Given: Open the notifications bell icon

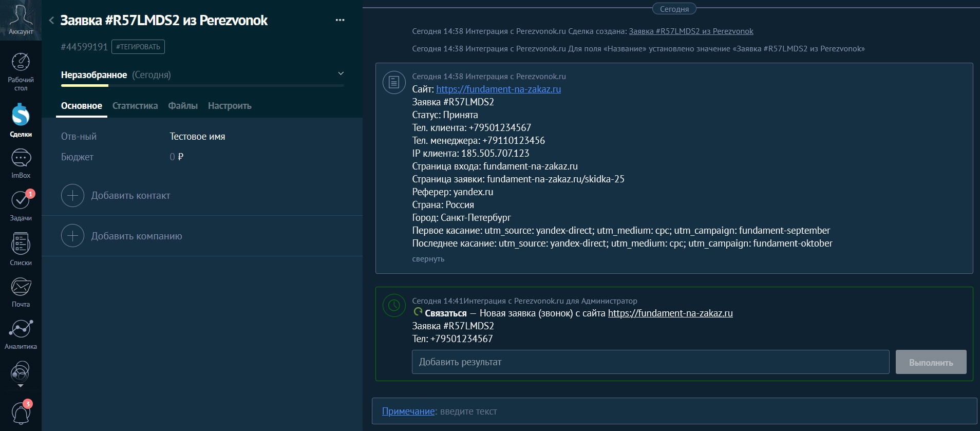Looking at the screenshot, I should (x=21, y=413).
